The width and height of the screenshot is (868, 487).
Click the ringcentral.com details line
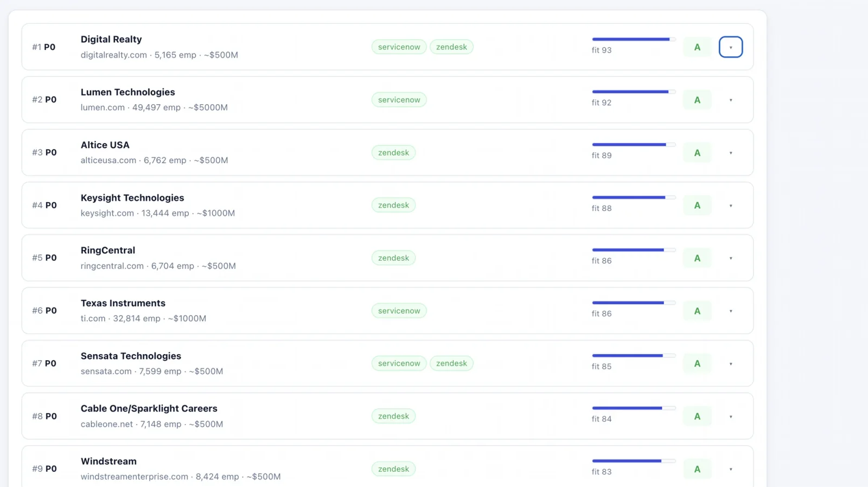[158, 266]
